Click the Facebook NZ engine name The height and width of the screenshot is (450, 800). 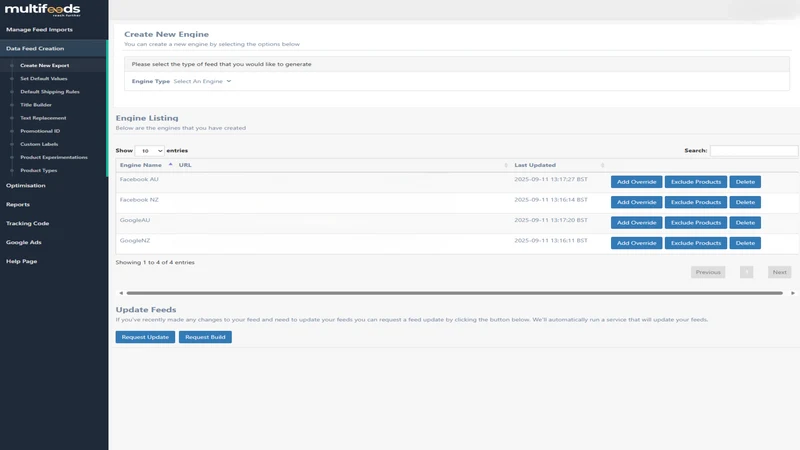(x=139, y=200)
